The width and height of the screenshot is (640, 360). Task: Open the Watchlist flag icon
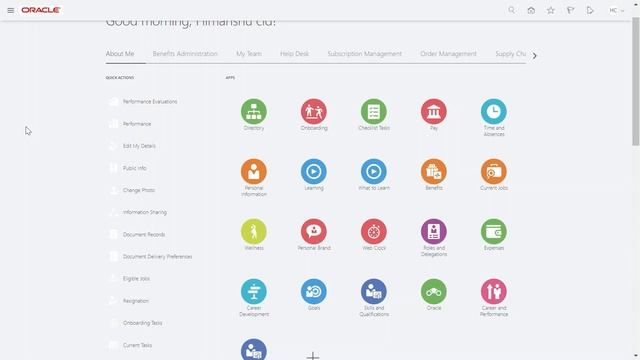tap(570, 10)
